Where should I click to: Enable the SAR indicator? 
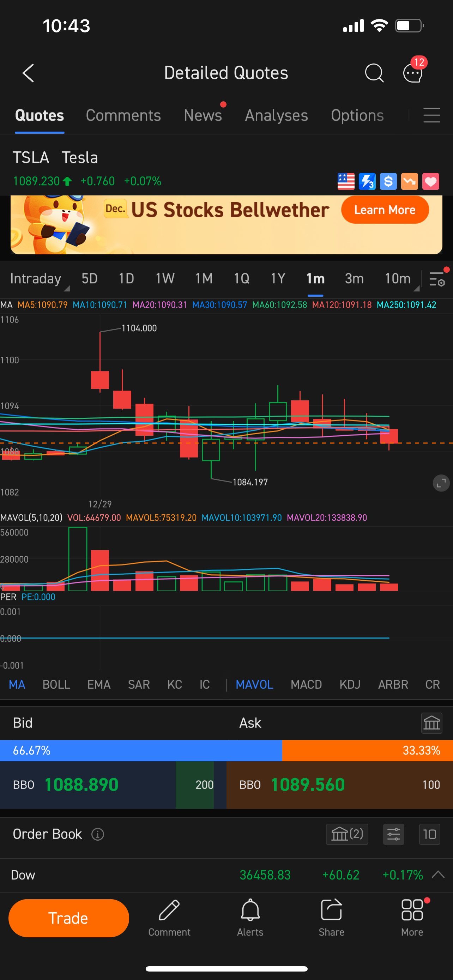[x=139, y=684]
